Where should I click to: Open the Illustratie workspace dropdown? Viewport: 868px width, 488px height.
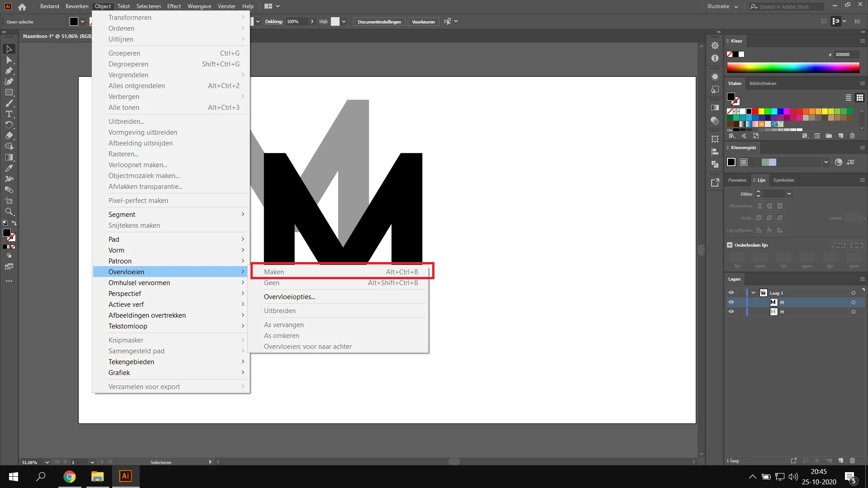723,6
